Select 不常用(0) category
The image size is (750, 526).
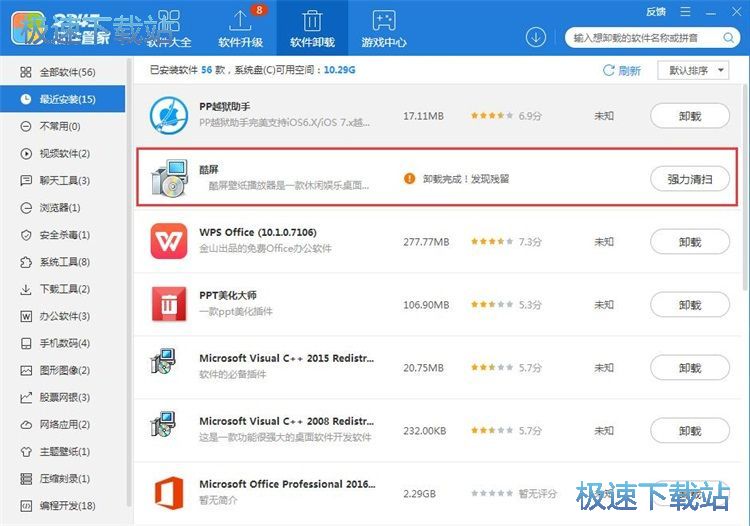63,126
